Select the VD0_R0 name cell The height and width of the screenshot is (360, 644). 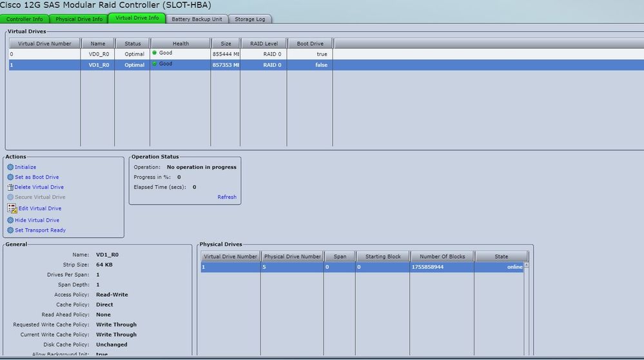[x=98, y=54]
